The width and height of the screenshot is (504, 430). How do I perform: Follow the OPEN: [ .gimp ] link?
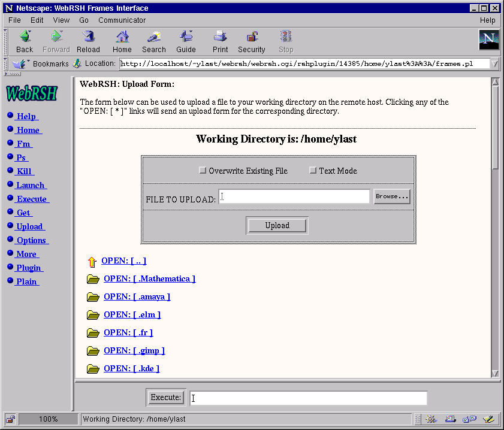[x=134, y=351]
